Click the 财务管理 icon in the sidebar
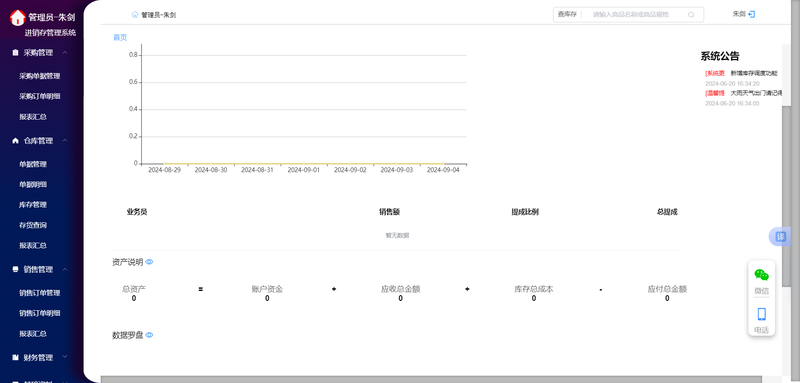This screenshot has height=383, width=800. pyautogui.click(x=15, y=358)
